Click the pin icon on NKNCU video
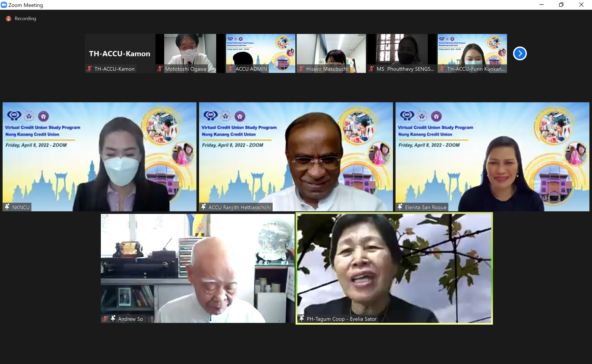 coord(7,207)
